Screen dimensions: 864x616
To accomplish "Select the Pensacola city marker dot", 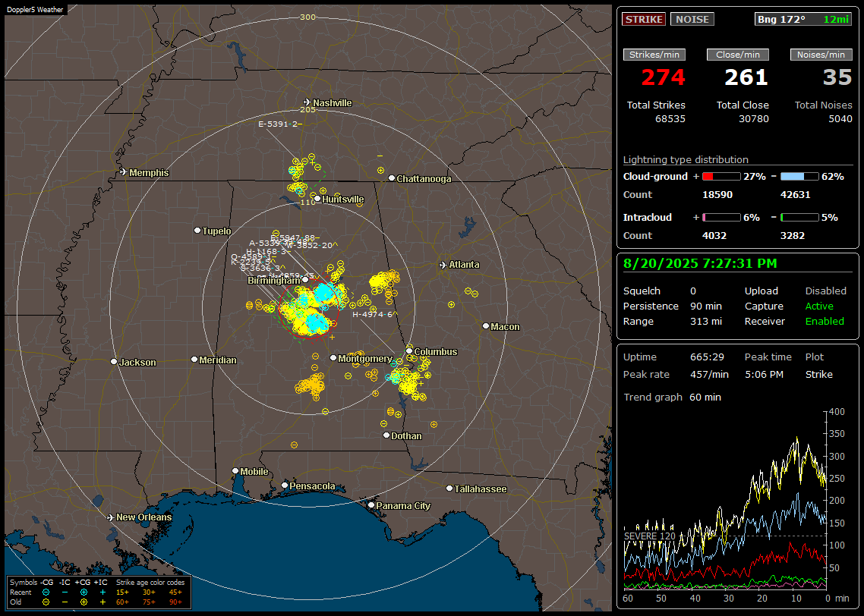I will 285,486.
